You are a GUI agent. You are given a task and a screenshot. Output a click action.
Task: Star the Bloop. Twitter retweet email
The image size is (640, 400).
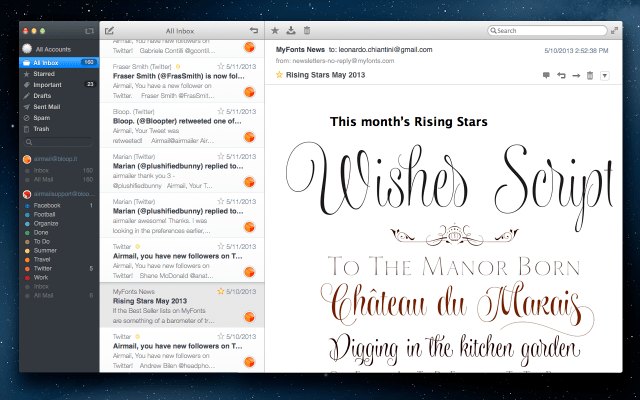point(221,111)
